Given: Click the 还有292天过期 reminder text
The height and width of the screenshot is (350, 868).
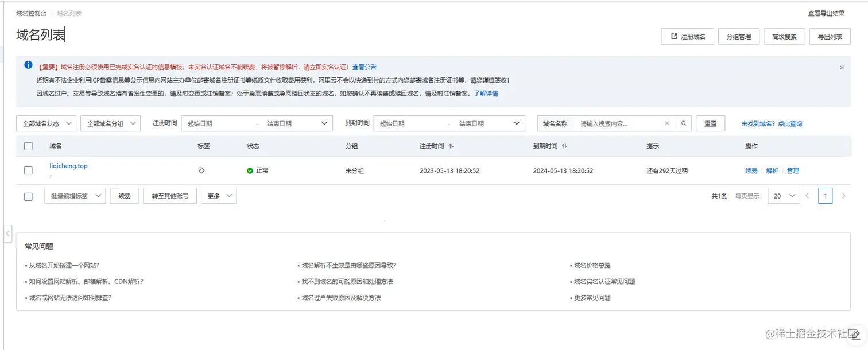Looking at the screenshot, I should point(667,170).
